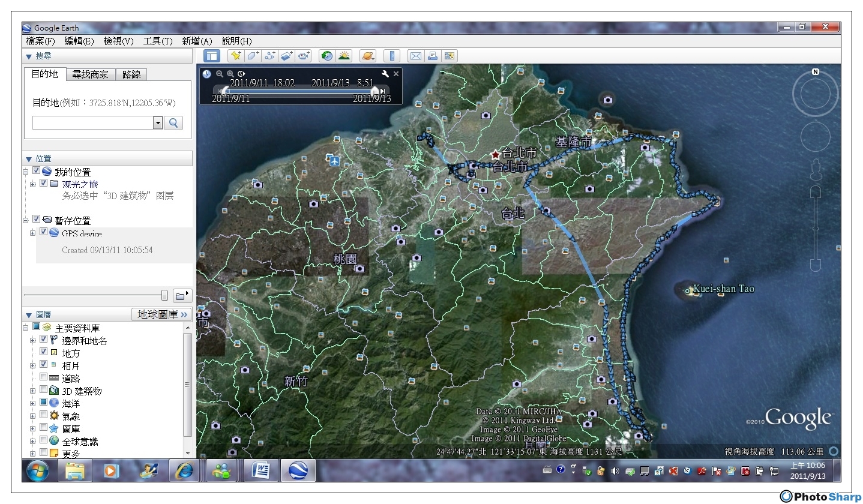Screen dimensions: 863x504
Task: Enable the 3D 建築物 layer checkbox
Action: pos(44,390)
